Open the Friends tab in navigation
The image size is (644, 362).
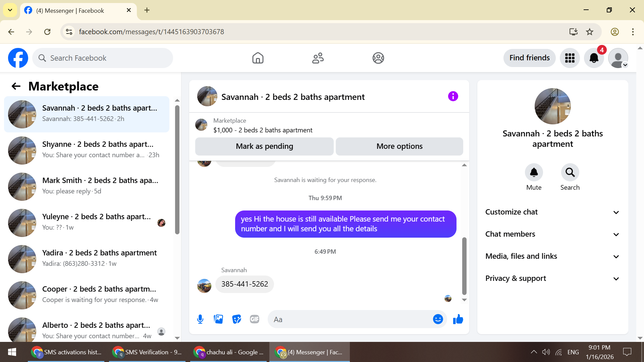318,58
